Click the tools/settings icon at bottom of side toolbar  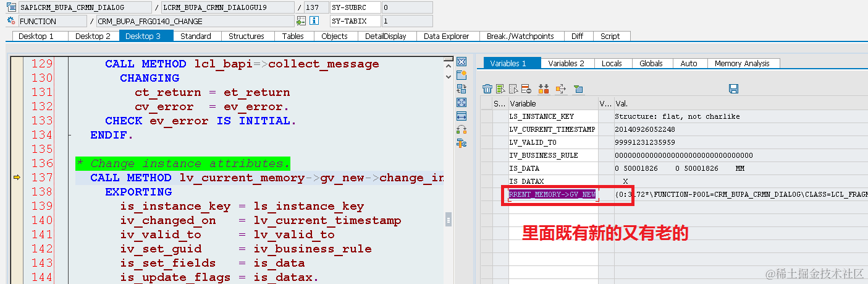[461, 144]
